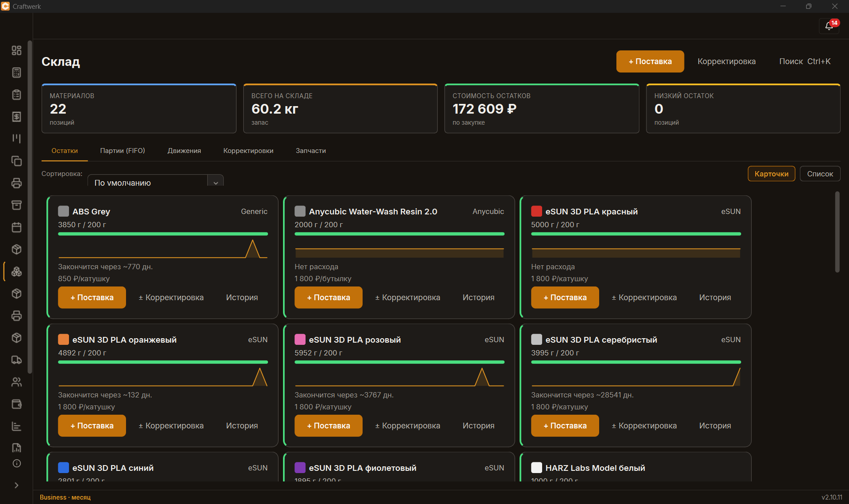
Task: Open the calendar icon in sidebar
Action: point(16,227)
